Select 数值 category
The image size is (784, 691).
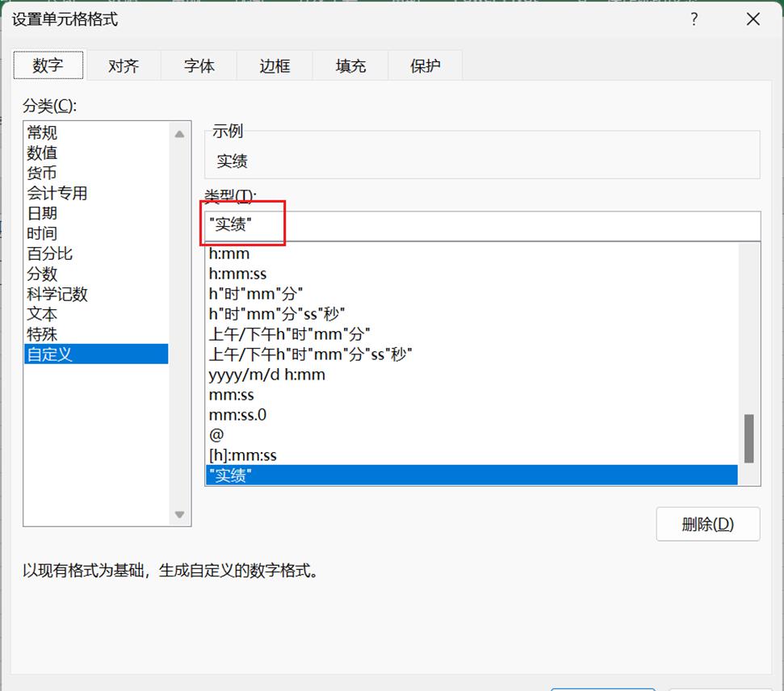[x=97, y=153]
